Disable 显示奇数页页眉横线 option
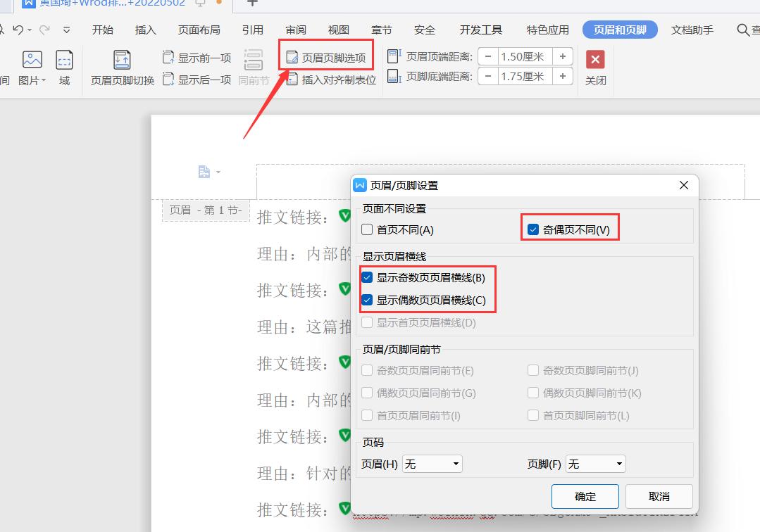Viewport: 760px width, 532px height. click(x=366, y=277)
